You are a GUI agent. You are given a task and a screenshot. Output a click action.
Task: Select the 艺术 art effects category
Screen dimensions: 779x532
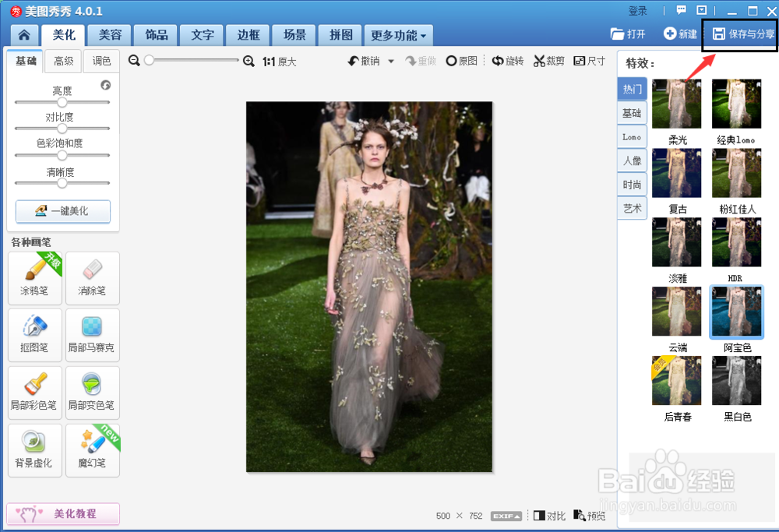[x=633, y=208]
